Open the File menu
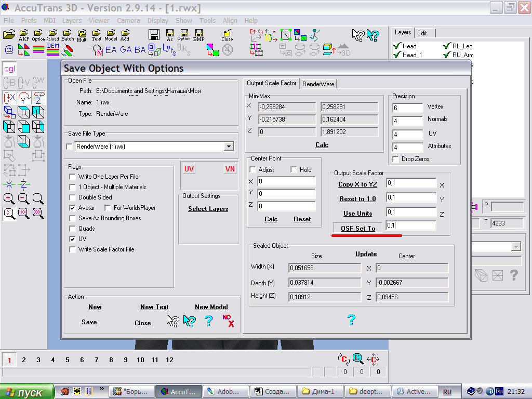This screenshot has height=399, width=532. coord(9,21)
